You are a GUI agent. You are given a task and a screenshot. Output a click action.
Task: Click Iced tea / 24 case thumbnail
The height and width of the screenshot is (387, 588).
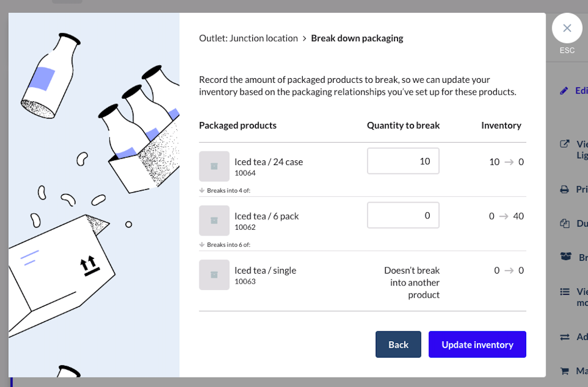click(214, 166)
